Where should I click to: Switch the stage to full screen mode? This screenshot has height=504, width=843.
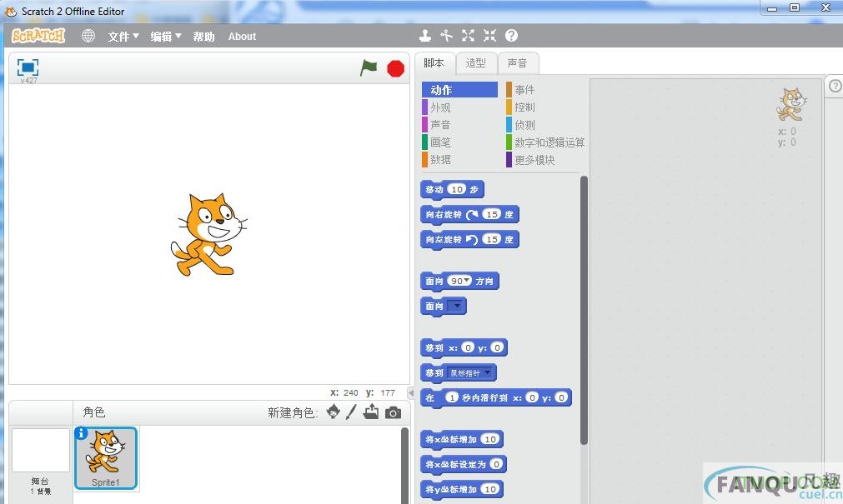coord(28,67)
